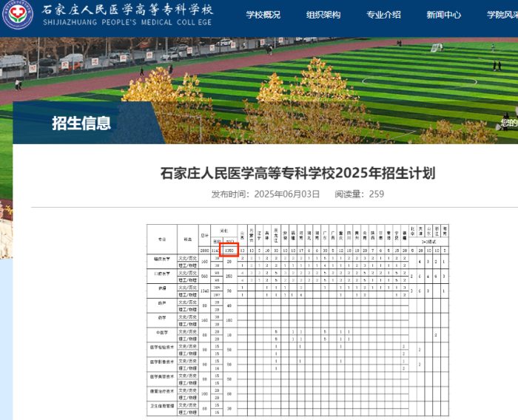Click the article title 2025年招生计划
The height and width of the screenshot is (420, 518).
point(297,173)
